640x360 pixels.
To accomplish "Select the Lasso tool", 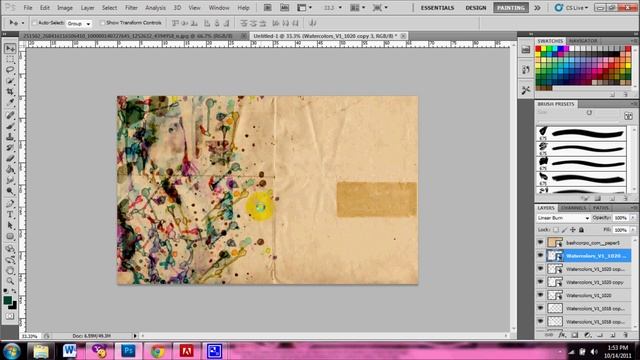I will click(10, 70).
